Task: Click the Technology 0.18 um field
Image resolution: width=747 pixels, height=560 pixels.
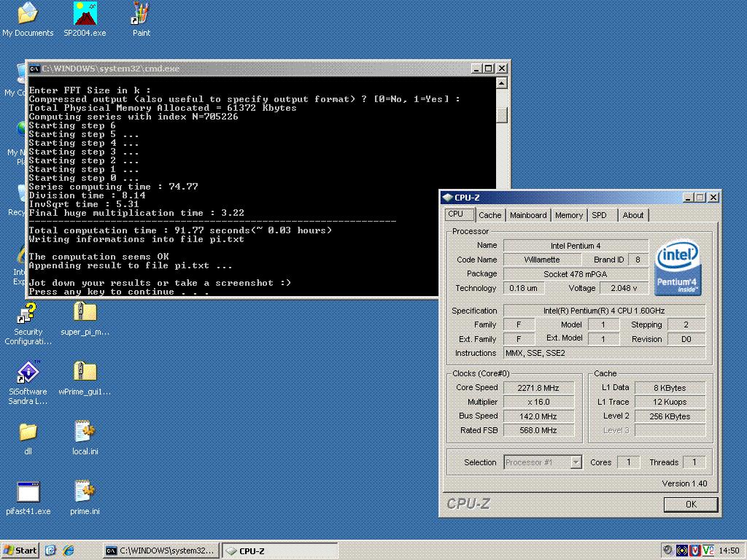Action: point(523,288)
